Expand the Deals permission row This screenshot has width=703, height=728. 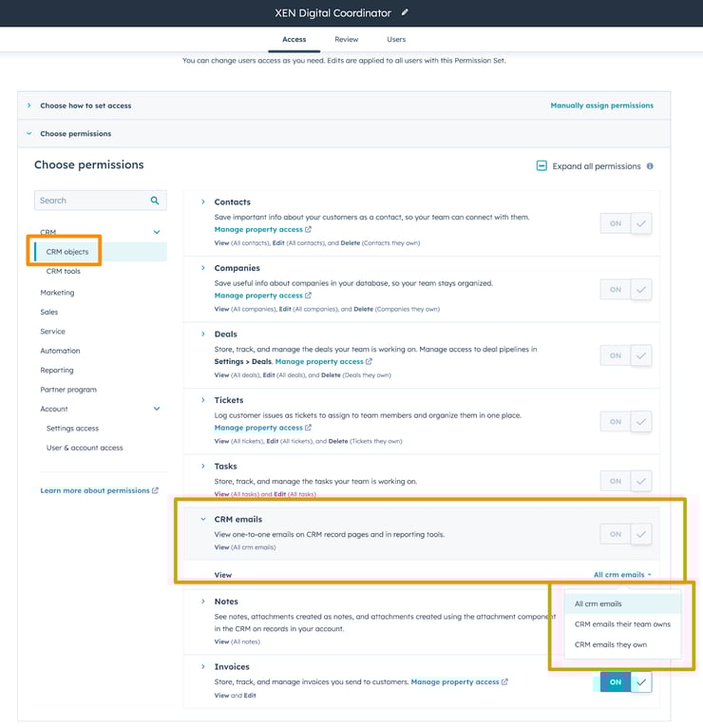[202, 334]
